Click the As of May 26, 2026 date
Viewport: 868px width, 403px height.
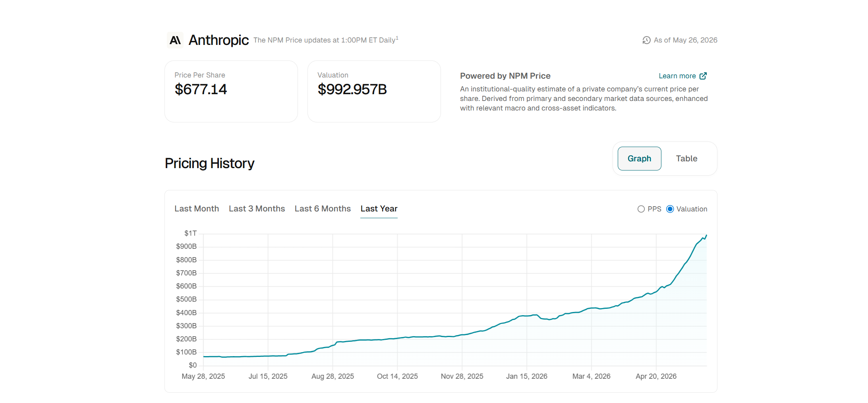(686, 40)
